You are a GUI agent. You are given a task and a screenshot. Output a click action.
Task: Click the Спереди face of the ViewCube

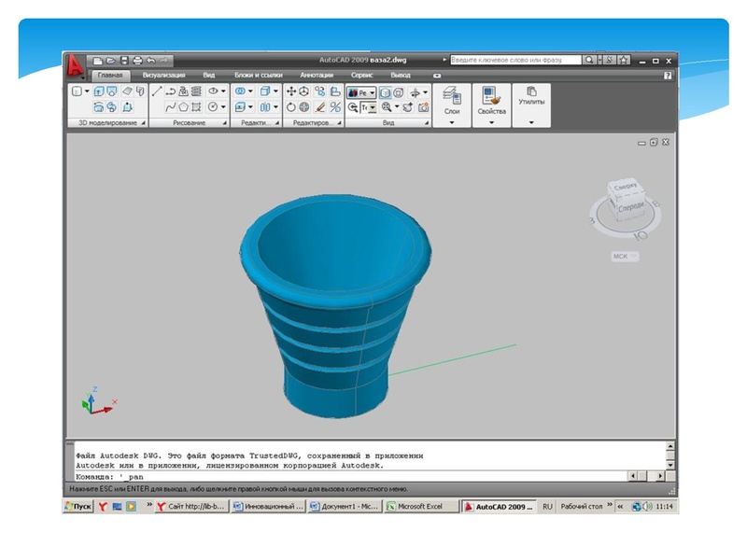tap(631, 207)
